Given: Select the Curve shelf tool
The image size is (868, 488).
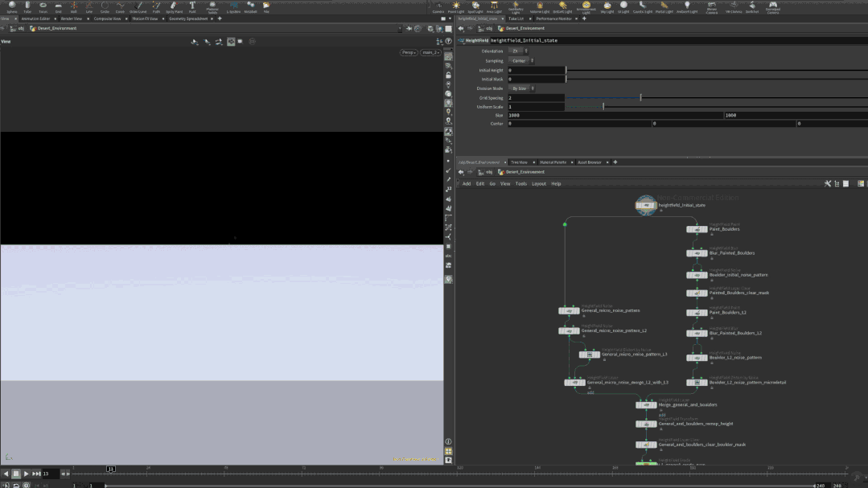Looking at the screenshot, I should coord(120,6).
